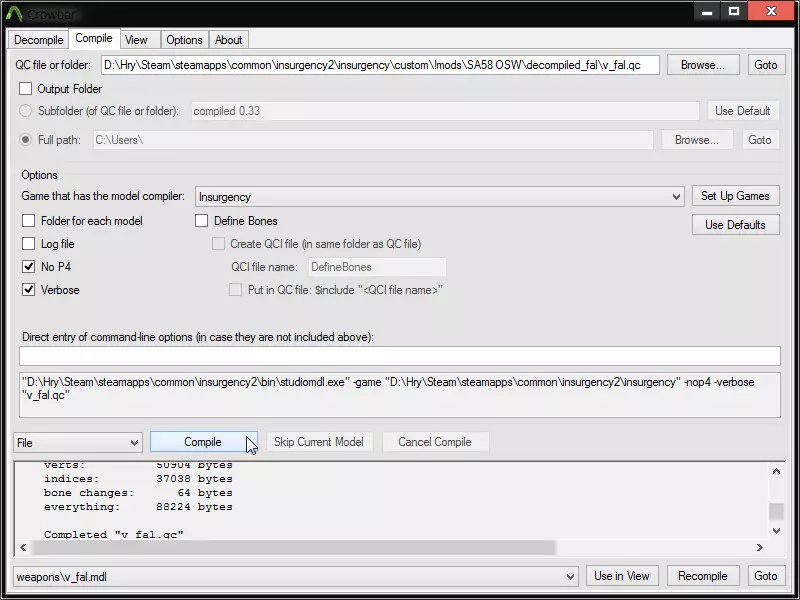Screen dimensions: 800x600
Task: Click the log vertical scrollbar thumb
Action: 776,511
